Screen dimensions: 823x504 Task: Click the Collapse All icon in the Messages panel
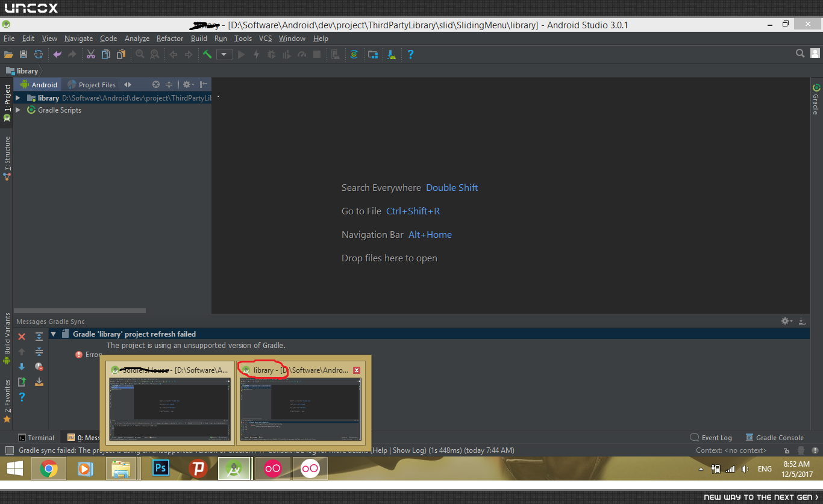pos(39,352)
